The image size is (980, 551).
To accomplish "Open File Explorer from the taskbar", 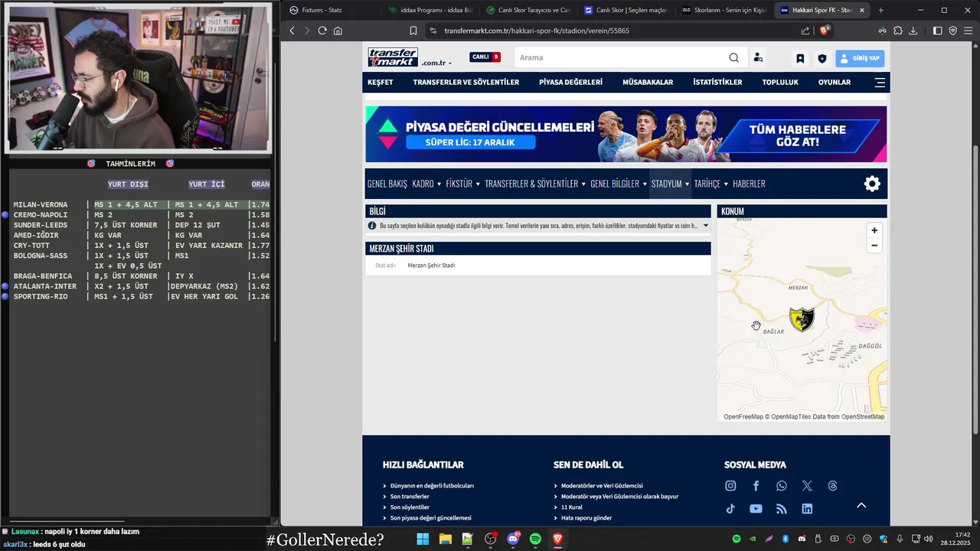I will point(445,539).
